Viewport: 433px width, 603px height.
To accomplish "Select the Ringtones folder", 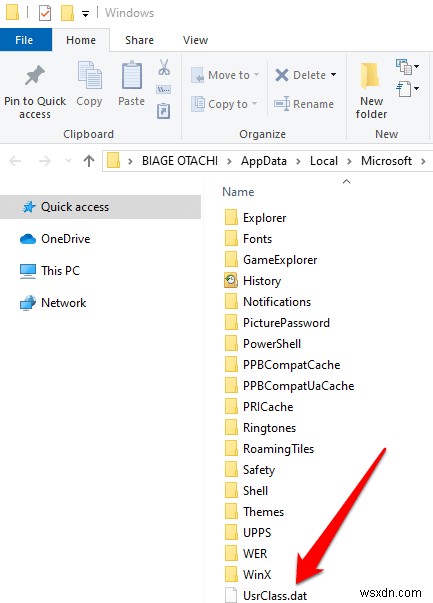I will tap(260, 428).
